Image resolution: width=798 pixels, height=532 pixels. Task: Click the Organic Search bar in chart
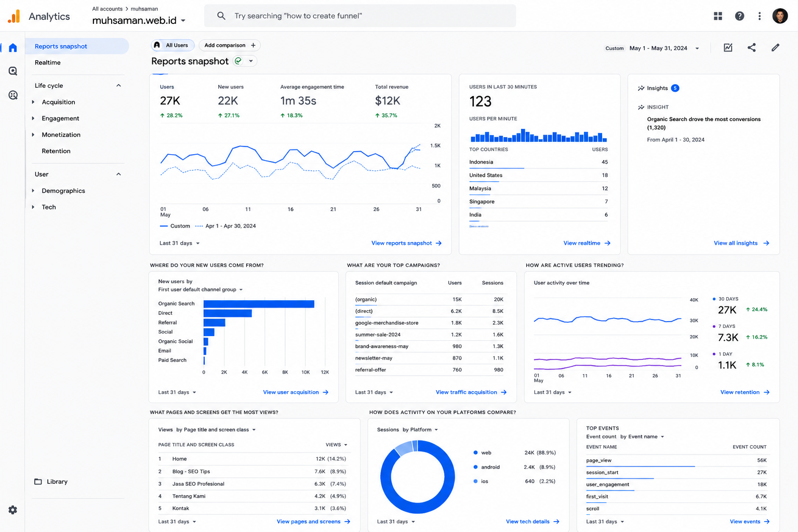pos(259,304)
